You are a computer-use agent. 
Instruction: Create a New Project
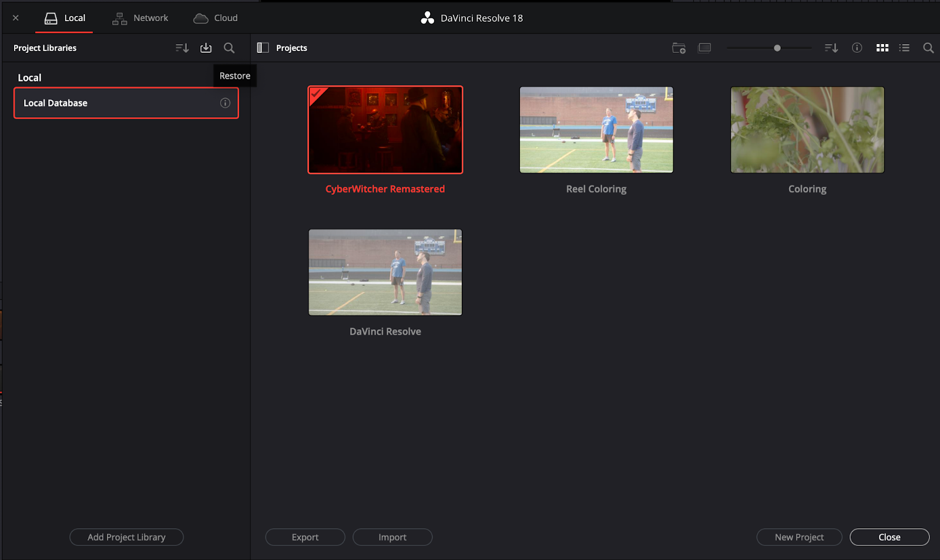pos(799,537)
